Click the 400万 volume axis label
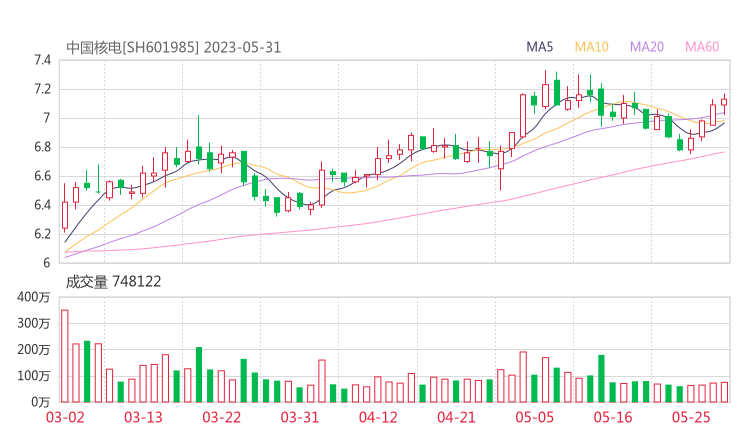Screen dimensions: 740x440 coord(33,297)
